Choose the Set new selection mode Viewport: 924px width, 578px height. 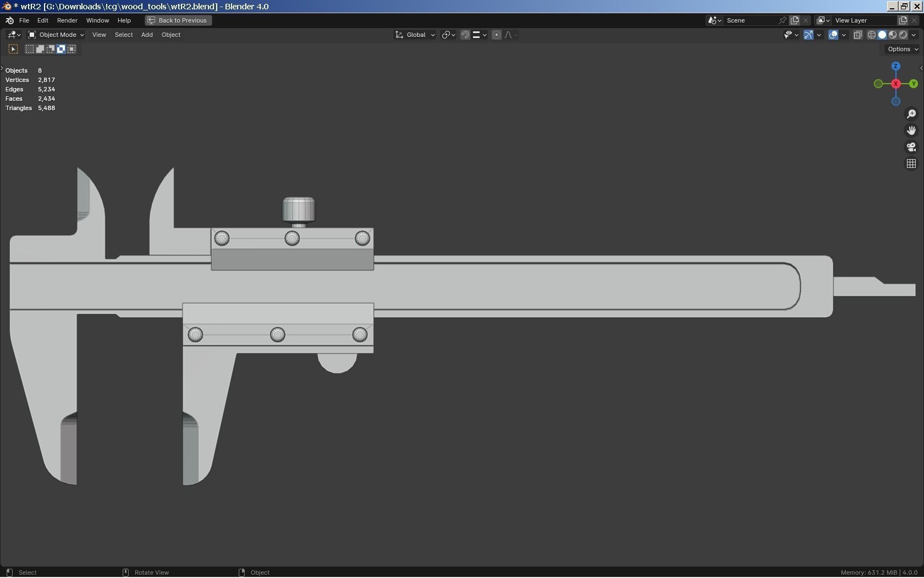pos(30,49)
